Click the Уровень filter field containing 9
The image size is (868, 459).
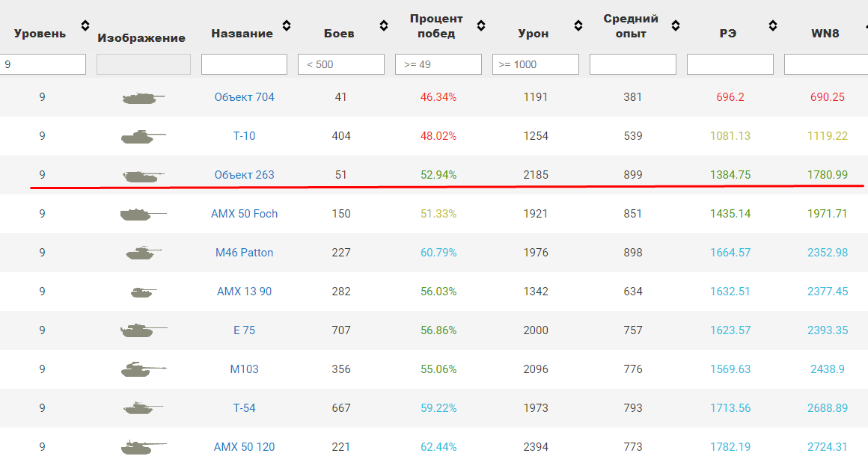(43, 64)
